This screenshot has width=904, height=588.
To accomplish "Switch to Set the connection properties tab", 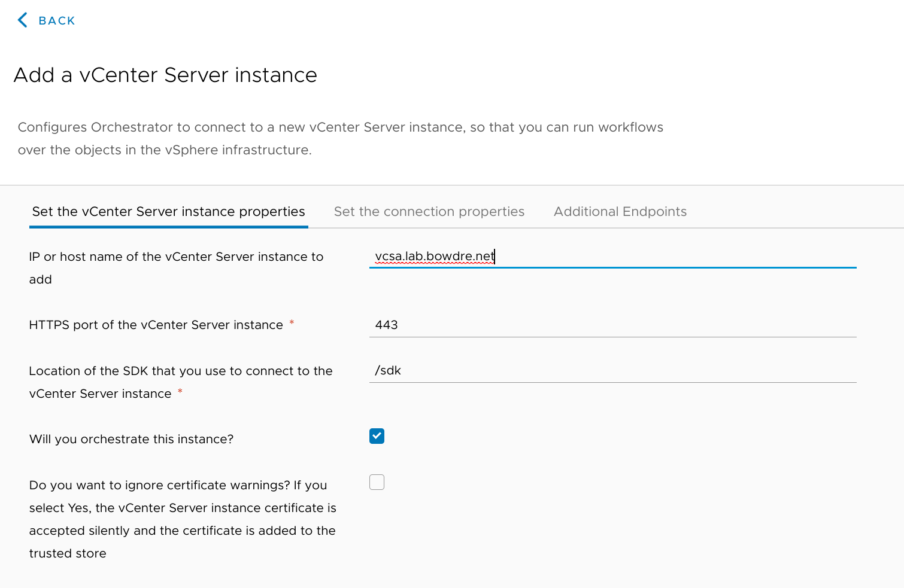I will click(429, 212).
